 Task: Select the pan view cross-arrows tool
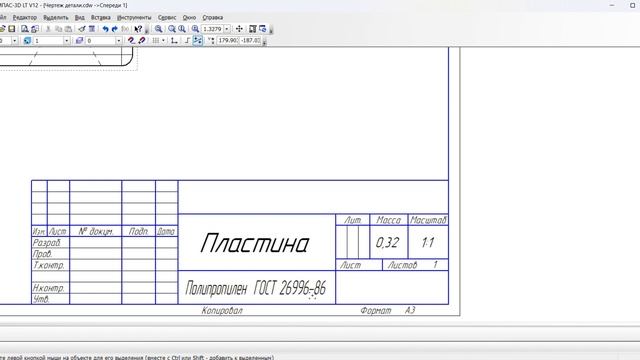(239, 29)
